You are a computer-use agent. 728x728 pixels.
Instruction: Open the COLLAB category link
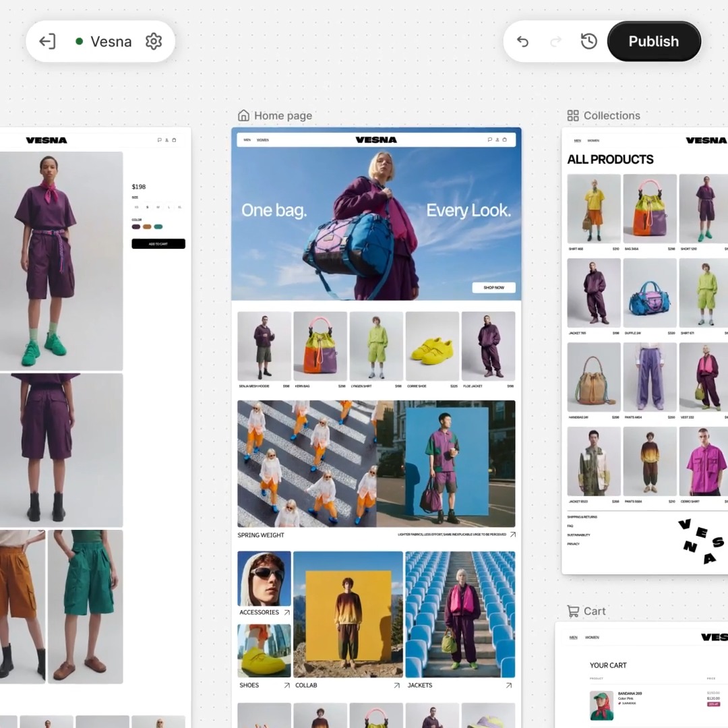pos(306,686)
